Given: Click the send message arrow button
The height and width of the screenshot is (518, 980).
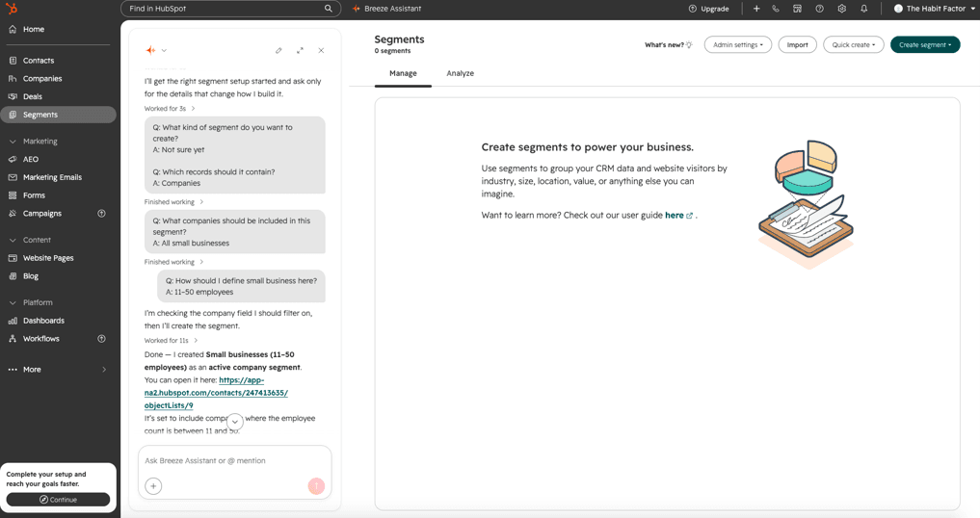Looking at the screenshot, I should pos(316,486).
